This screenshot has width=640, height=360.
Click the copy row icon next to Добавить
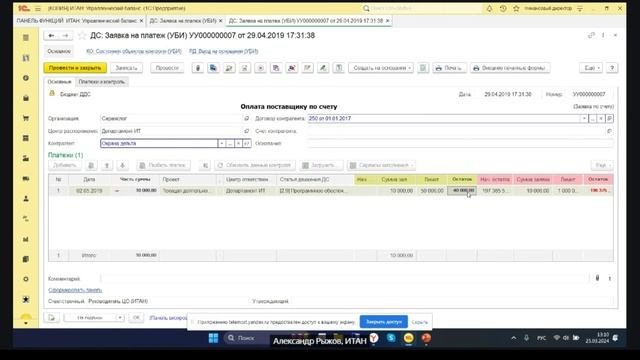click(91, 165)
